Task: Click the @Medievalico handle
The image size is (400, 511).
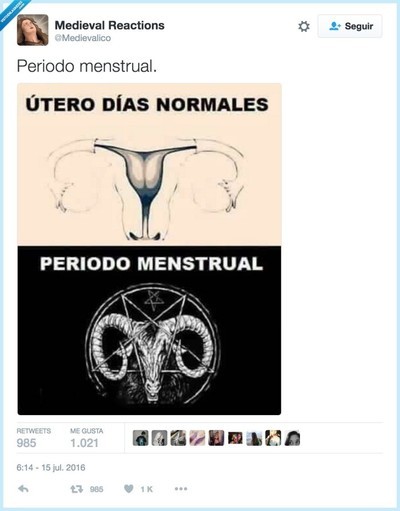Action: click(83, 38)
